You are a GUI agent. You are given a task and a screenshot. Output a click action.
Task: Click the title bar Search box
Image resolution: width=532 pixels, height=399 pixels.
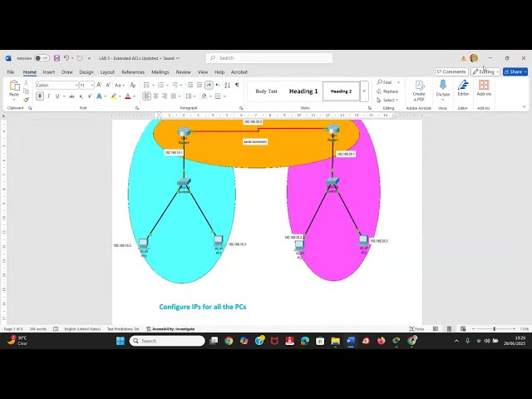(x=269, y=58)
